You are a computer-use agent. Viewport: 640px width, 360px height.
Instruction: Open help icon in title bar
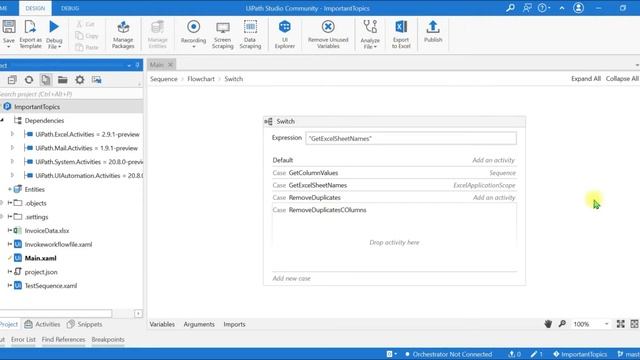(x=542, y=8)
